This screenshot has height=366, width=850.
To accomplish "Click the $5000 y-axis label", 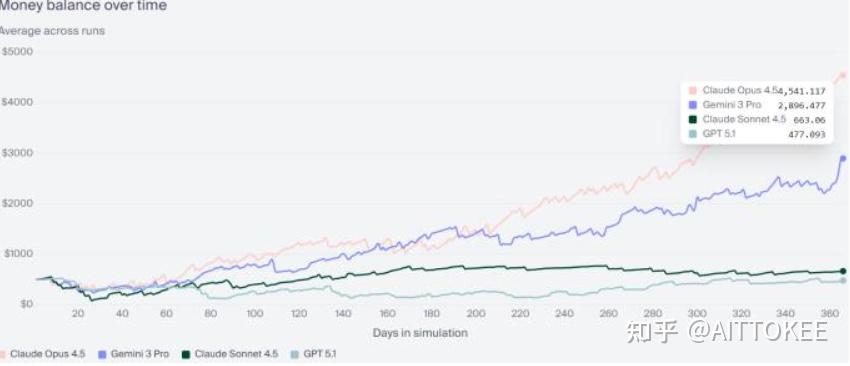I will pyautogui.click(x=17, y=52).
